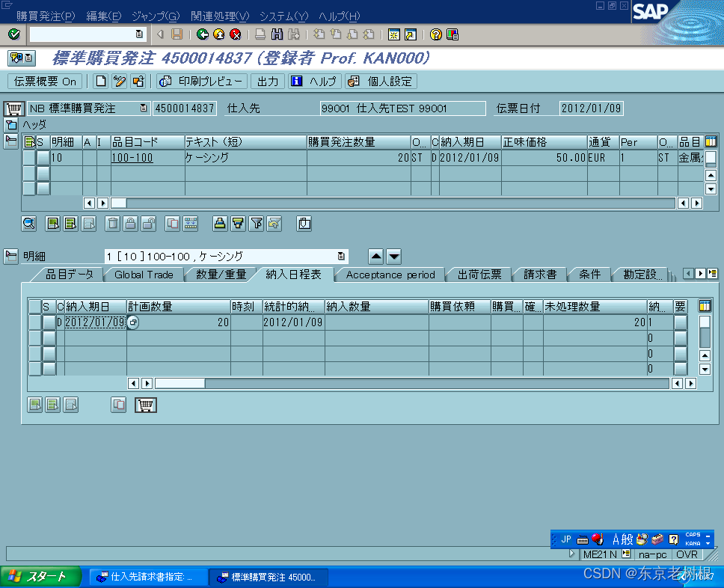Click select-all box in schedule table header
The image size is (724, 588).
(34, 306)
